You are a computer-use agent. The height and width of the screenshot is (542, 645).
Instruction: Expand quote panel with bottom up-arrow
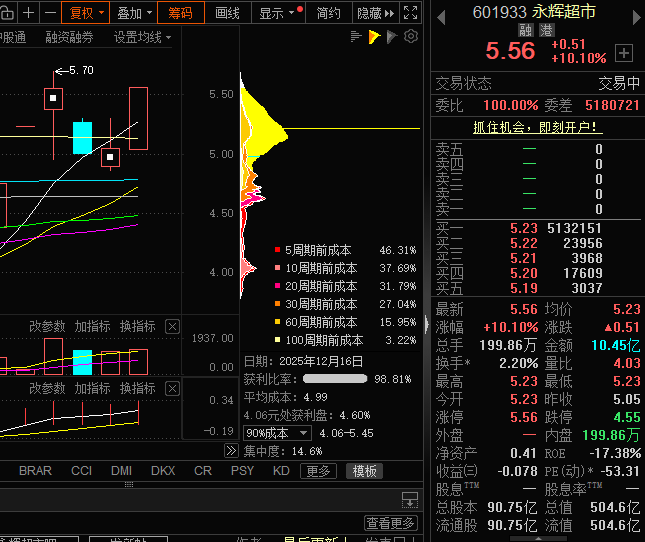[x=538, y=538]
